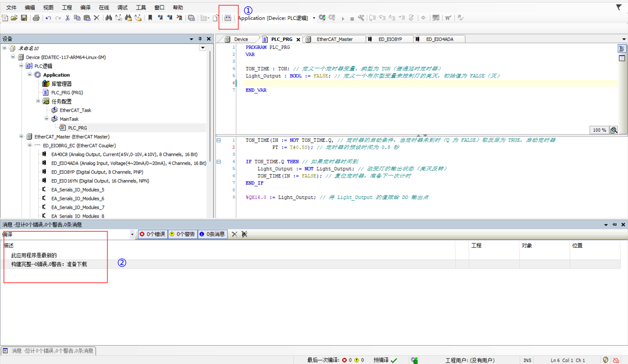Toggle the 0条消息 messages filter

click(213, 234)
